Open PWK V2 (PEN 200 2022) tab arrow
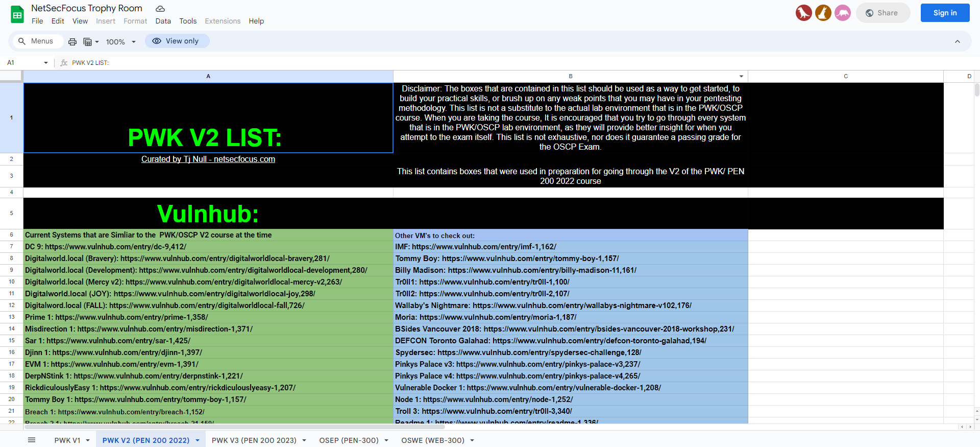This screenshot has width=980, height=447. coord(198,440)
